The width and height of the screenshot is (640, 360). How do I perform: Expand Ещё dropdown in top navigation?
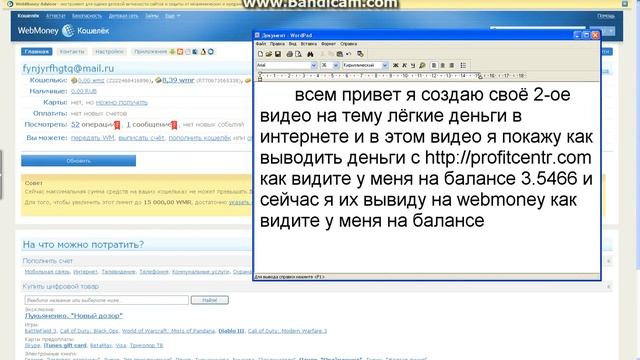coord(172,16)
